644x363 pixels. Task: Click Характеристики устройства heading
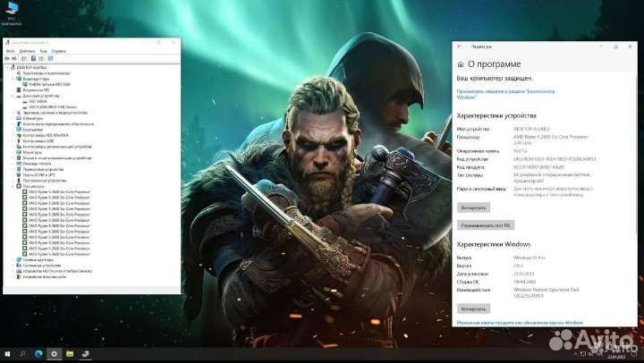(x=496, y=116)
